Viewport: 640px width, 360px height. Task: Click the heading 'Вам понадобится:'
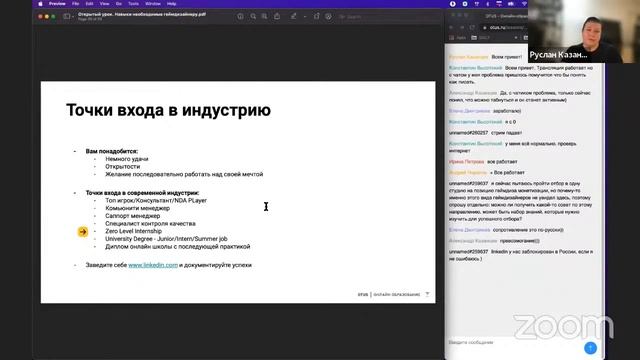coord(111,151)
